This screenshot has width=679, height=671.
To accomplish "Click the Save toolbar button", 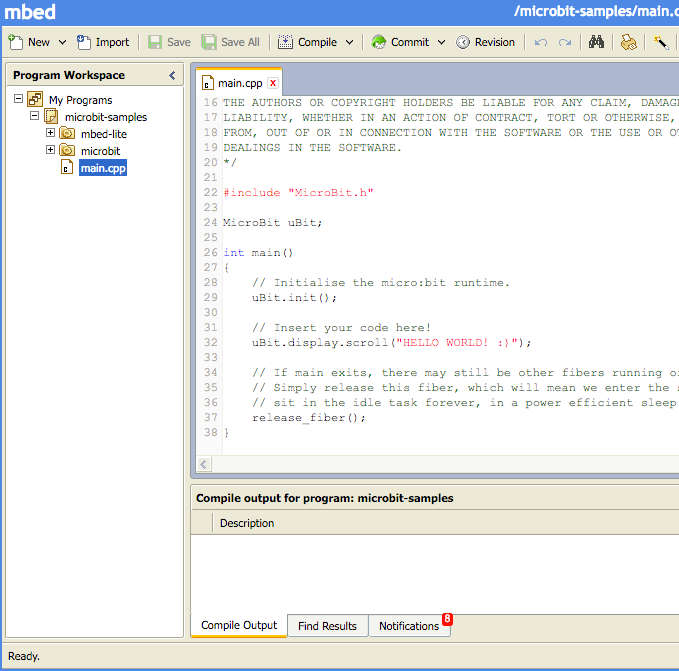I will click(169, 42).
